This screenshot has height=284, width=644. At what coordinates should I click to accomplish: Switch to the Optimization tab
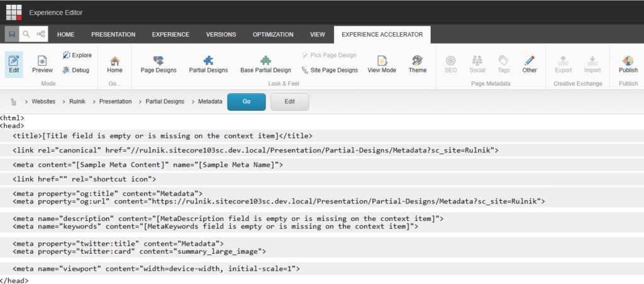coord(273,35)
